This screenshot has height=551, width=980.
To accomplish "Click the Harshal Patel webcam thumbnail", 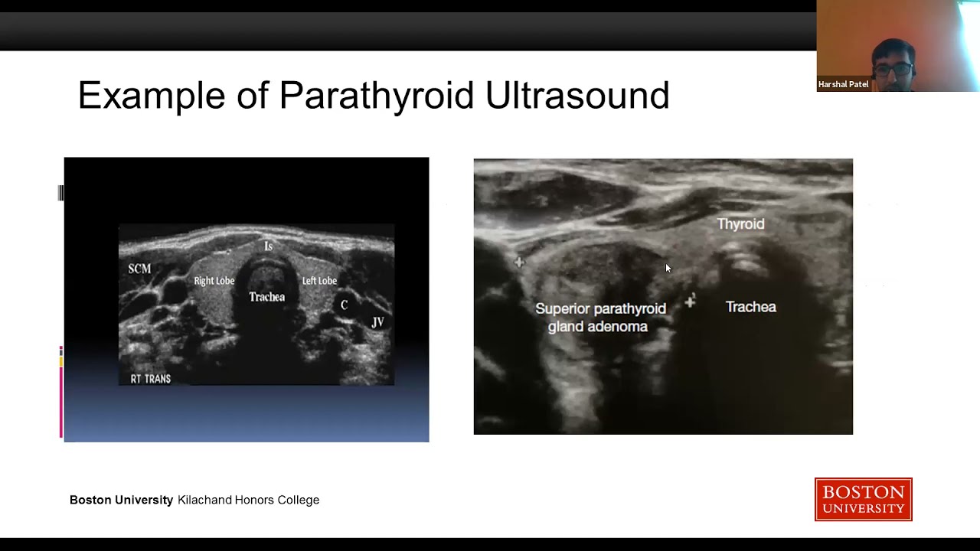I will [898, 46].
